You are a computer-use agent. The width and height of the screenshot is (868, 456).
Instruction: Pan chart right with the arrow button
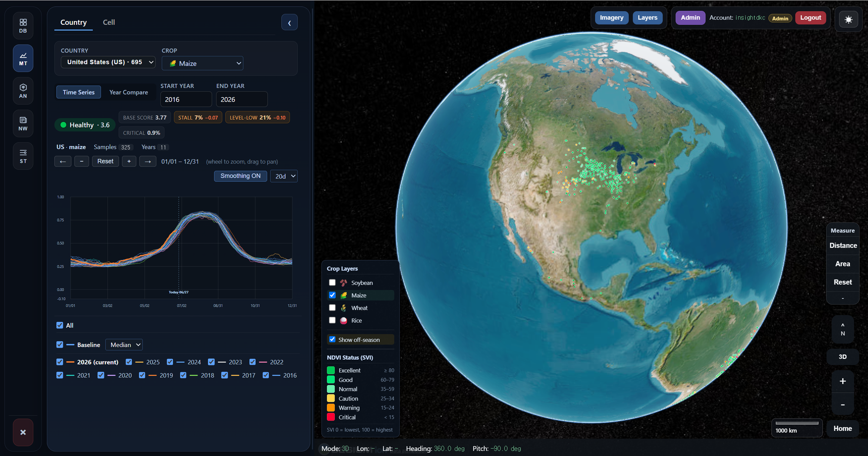[x=148, y=161]
